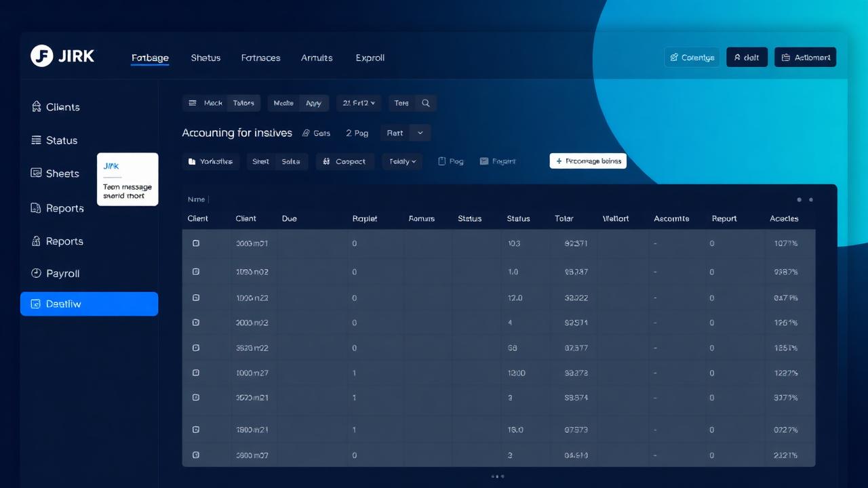Image resolution: width=868 pixels, height=488 pixels.
Task: Check the row 3520 m21 checkbox
Action: pyautogui.click(x=196, y=398)
